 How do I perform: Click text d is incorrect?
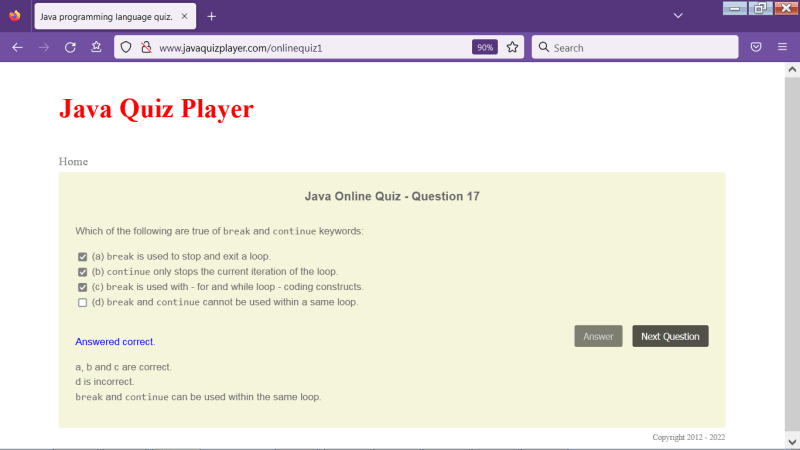105,382
